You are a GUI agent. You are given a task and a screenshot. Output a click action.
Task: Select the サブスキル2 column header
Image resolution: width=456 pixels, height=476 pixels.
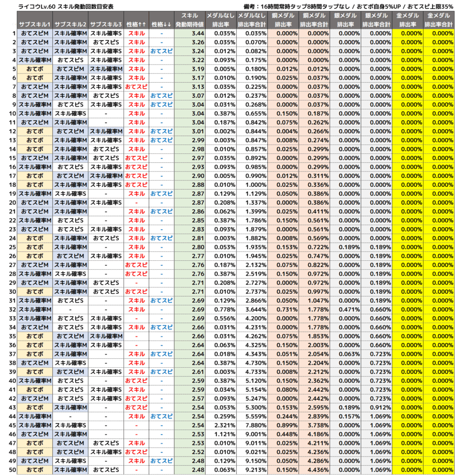71,24
